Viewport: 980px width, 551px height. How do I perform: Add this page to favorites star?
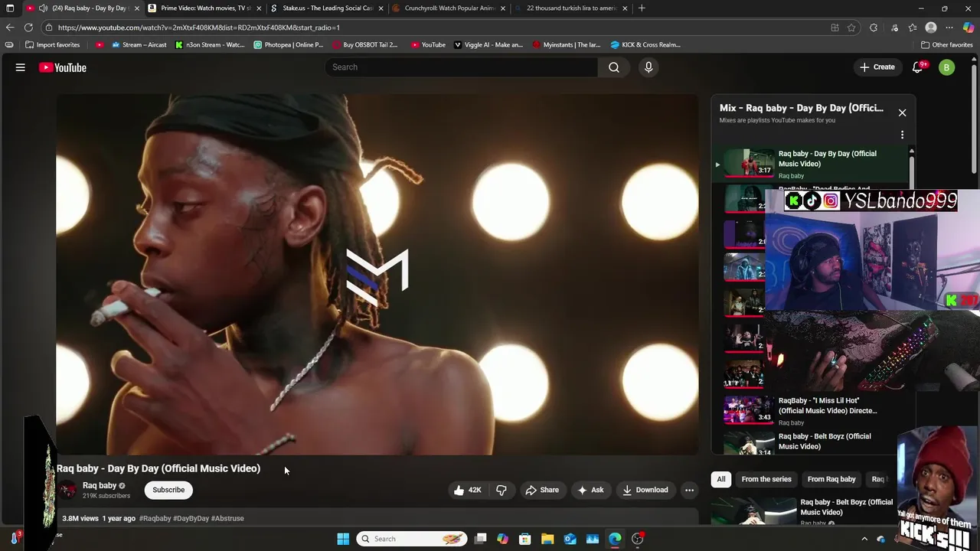tap(851, 28)
